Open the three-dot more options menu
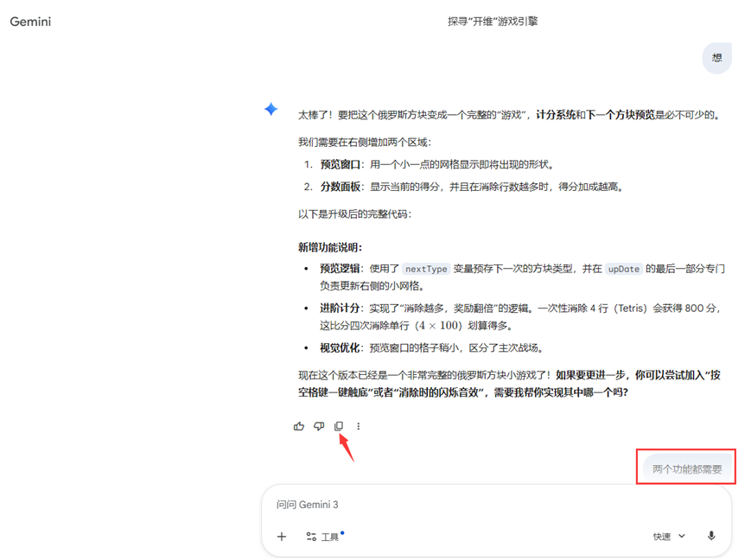The image size is (751, 560). pyautogui.click(x=359, y=426)
